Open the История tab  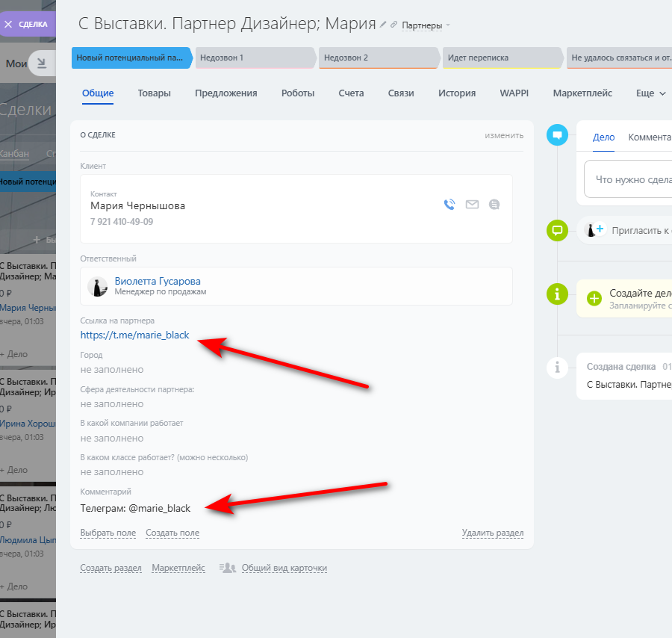(457, 93)
